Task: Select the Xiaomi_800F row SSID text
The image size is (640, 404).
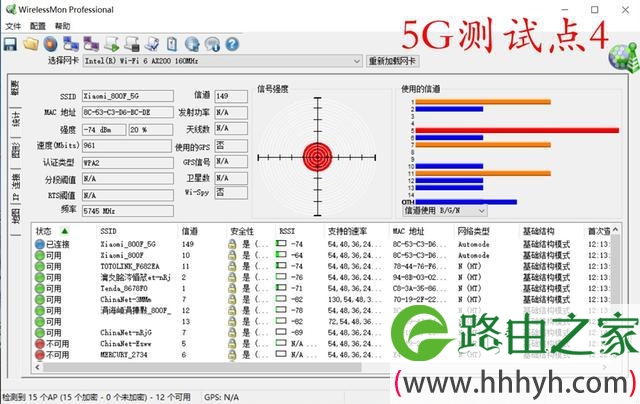Action: [122, 255]
